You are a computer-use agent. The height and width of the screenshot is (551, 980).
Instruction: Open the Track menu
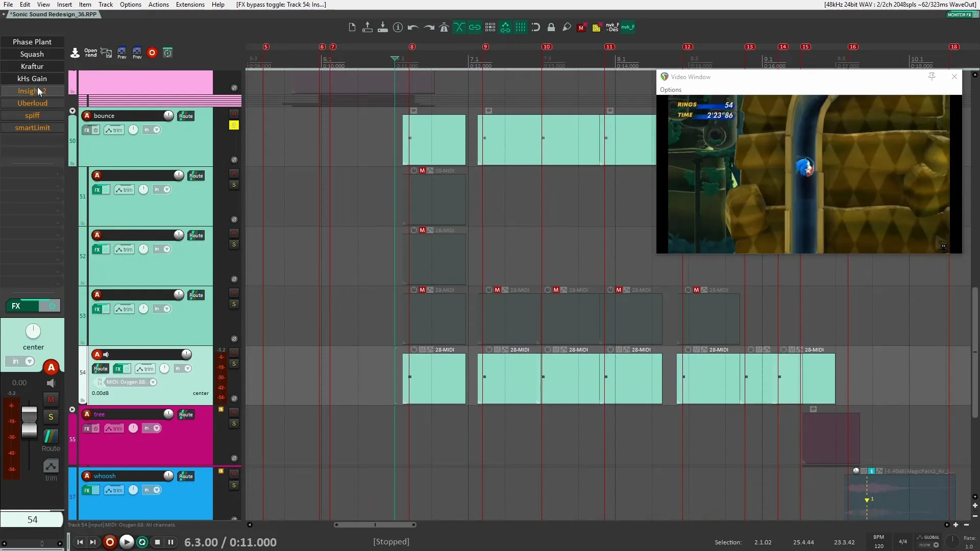coord(106,5)
